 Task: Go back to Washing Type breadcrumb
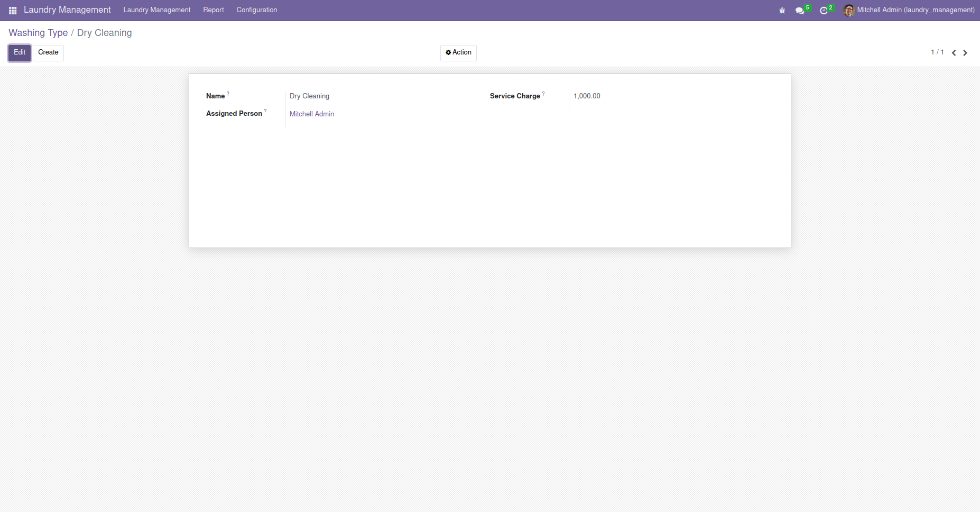(x=38, y=33)
